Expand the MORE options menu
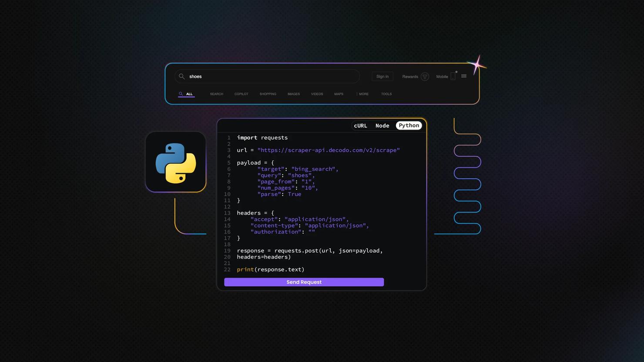The width and height of the screenshot is (644, 362). coord(362,94)
